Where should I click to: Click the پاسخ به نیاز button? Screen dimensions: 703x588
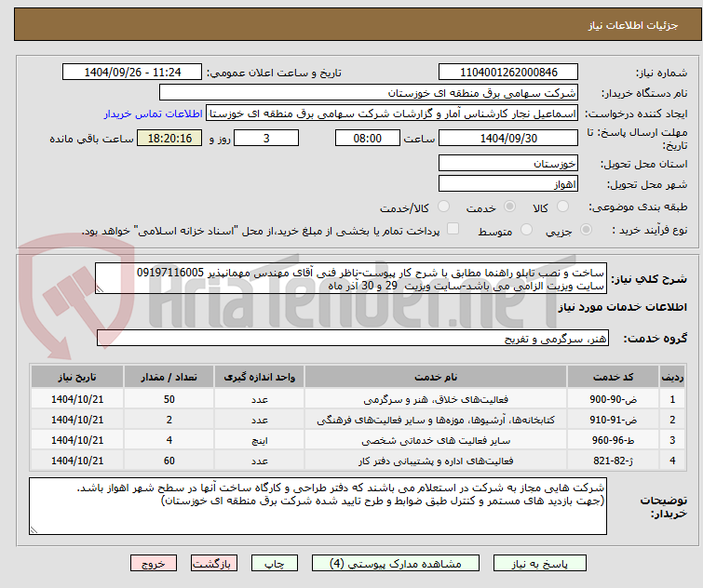pyautogui.click(x=540, y=564)
